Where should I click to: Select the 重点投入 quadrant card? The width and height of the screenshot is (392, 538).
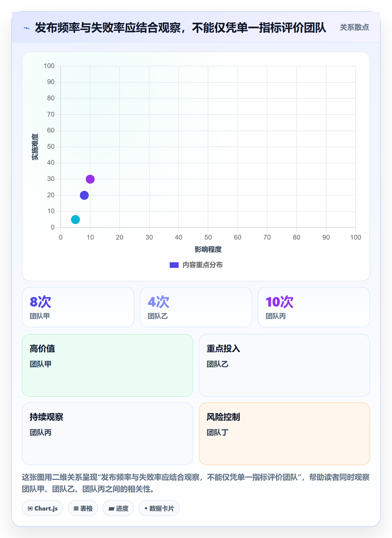[284, 365]
